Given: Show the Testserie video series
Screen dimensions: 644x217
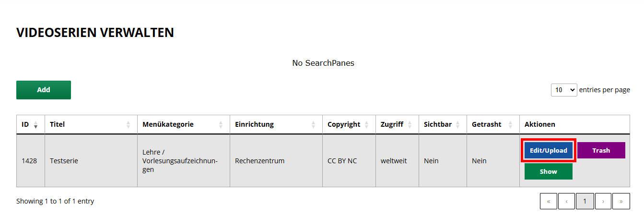Looking at the screenshot, I should [x=548, y=171].
